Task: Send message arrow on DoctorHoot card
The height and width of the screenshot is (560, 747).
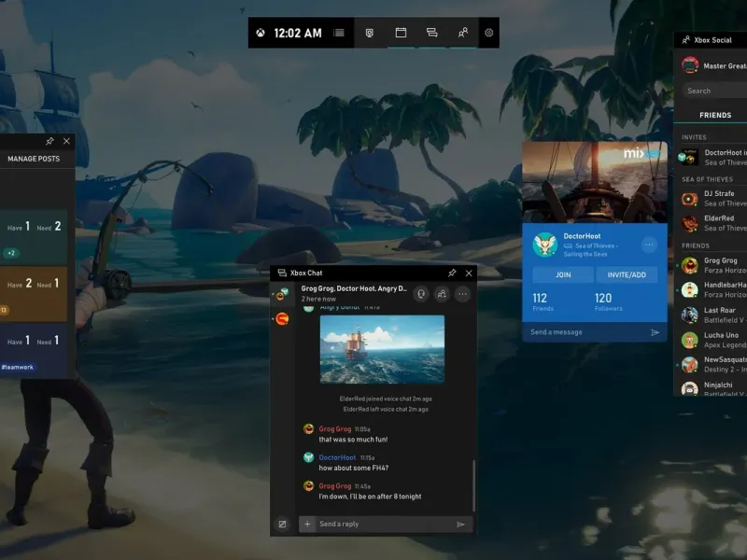Action: tap(655, 332)
